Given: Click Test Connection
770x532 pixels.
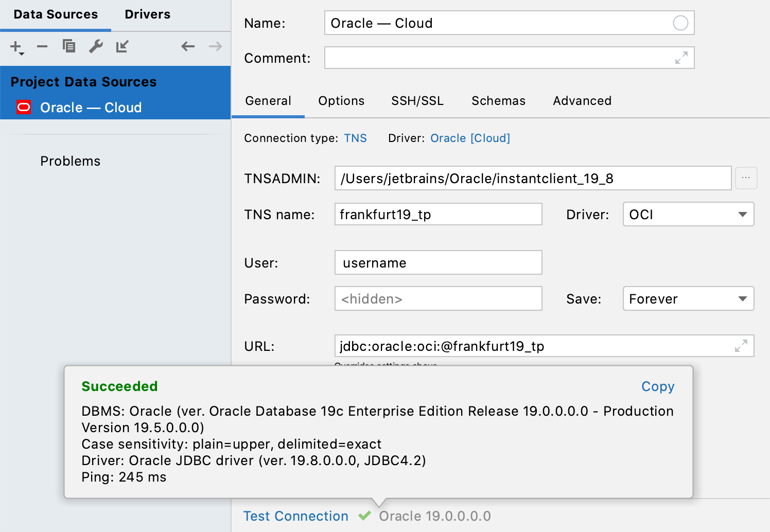Looking at the screenshot, I should point(295,516).
